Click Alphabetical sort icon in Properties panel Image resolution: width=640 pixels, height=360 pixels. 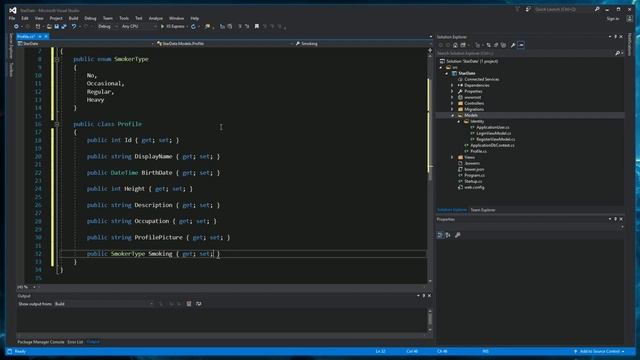tap(448, 235)
